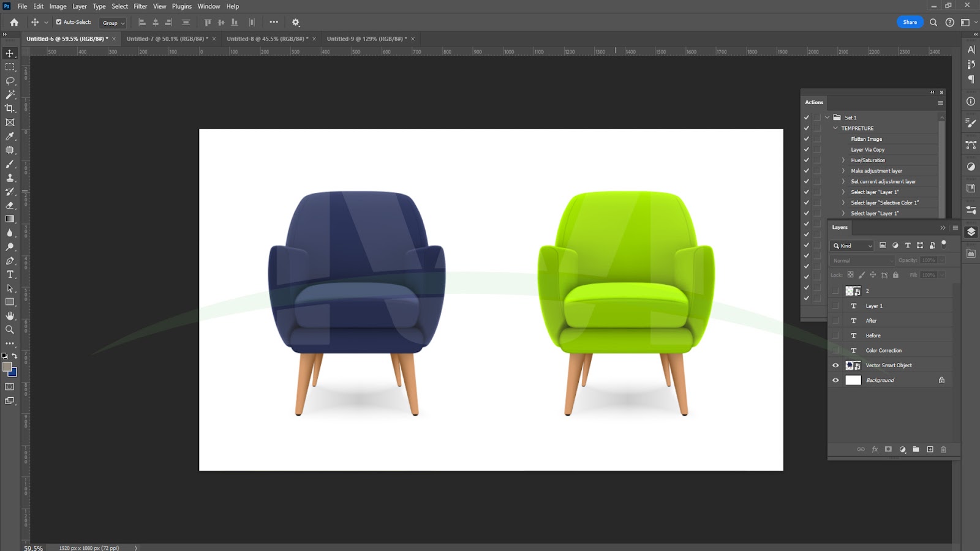Image resolution: width=980 pixels, height=551 pixels.
Task: Open the File menu
Action: pyautogui.click(x=23, y=6)
